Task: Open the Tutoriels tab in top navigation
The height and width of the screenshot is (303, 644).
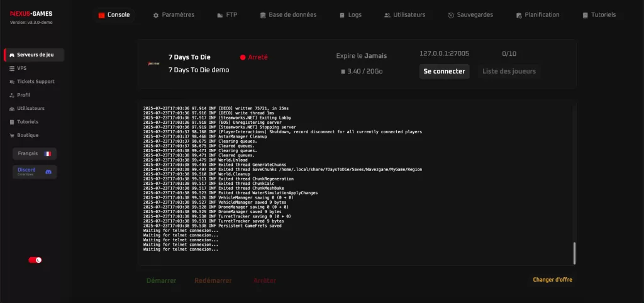Action: click(x=599, y=15)
